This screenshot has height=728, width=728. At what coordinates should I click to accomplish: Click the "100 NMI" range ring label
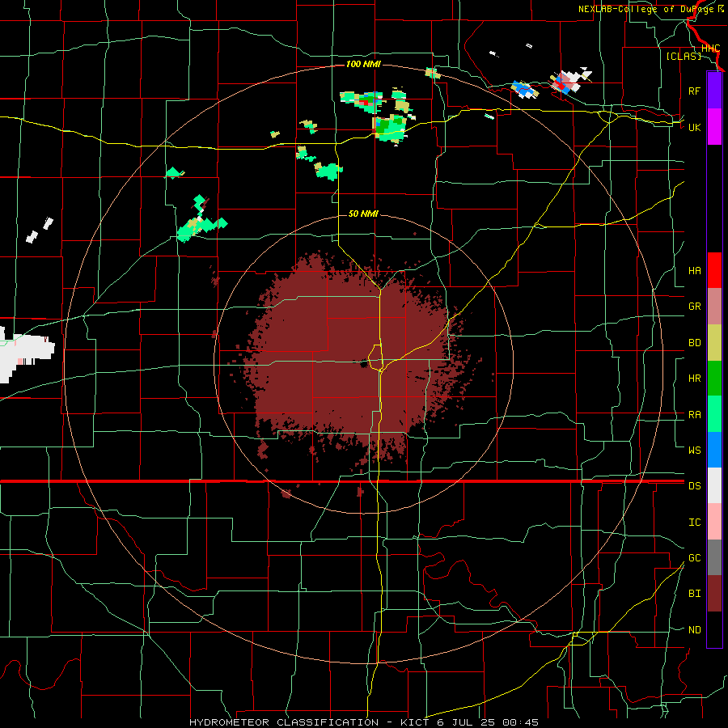pyautogui.click(x=363, y=64)
